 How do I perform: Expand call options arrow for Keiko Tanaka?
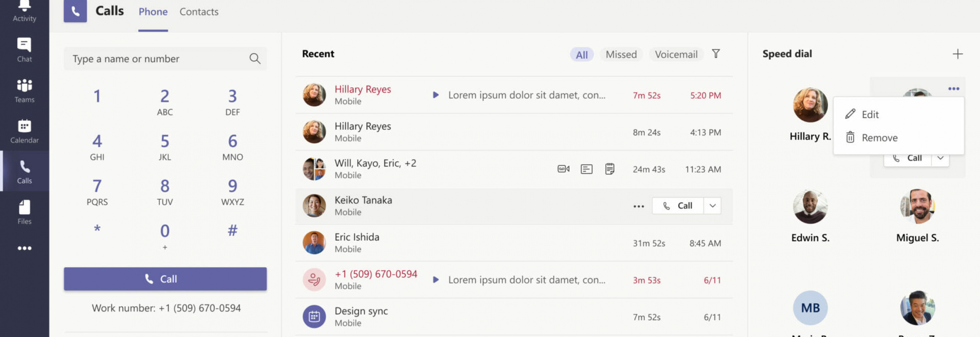[x=712, y=206]
